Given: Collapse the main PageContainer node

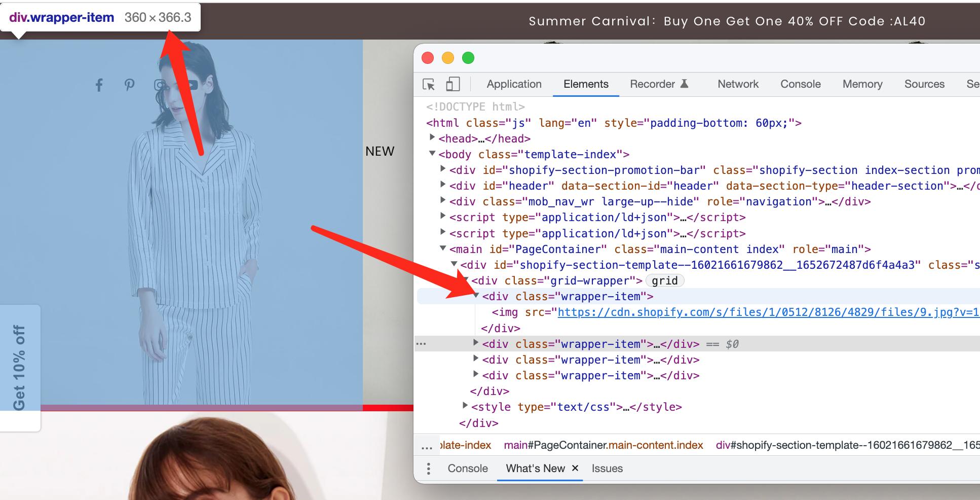Looking at the screenshot, I should tap(443, 248).
